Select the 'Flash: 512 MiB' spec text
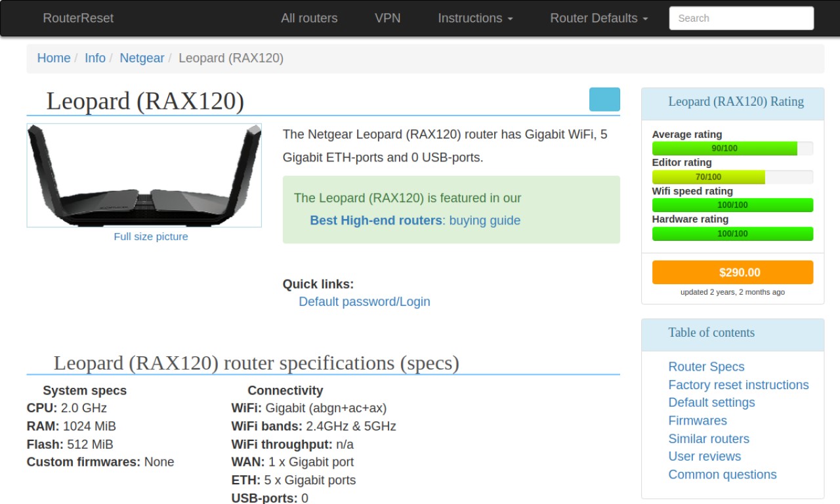Viewport: 840px width, 504px height. pyautogui.click(x=70, y=444)
